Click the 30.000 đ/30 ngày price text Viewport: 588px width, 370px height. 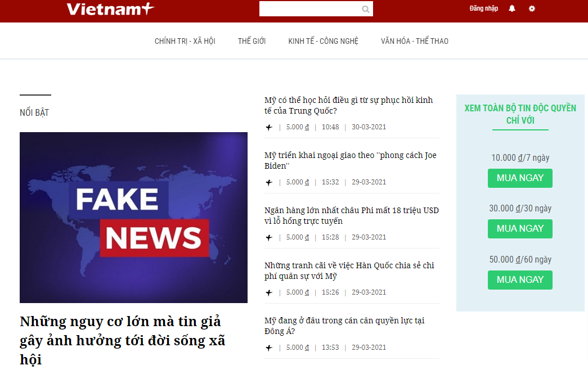coord(520,209)
